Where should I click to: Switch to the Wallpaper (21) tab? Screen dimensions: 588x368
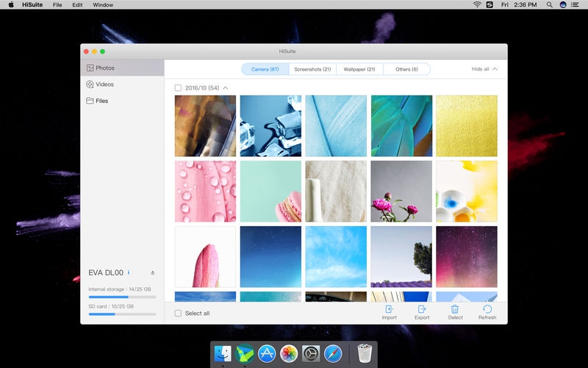point(359,69)
